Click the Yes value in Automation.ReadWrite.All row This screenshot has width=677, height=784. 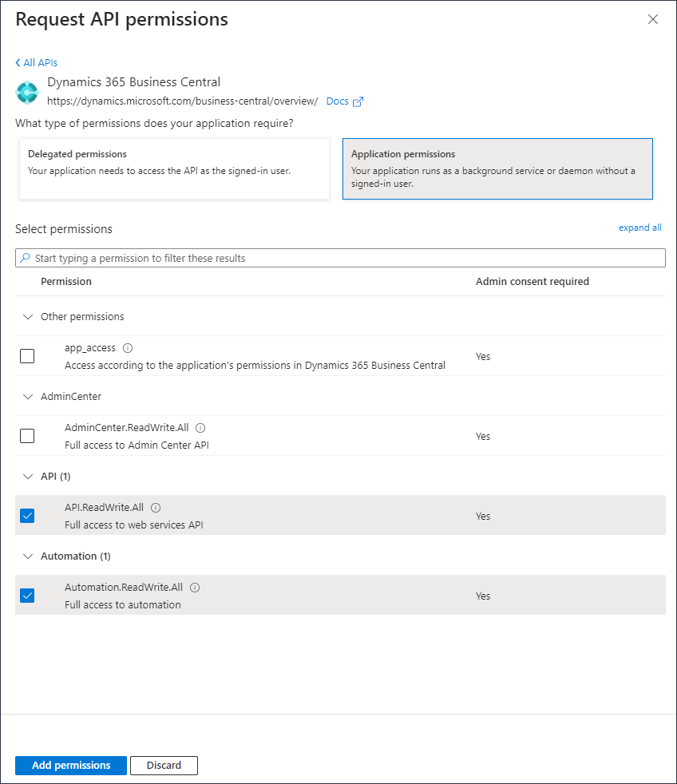coord(483,596)
